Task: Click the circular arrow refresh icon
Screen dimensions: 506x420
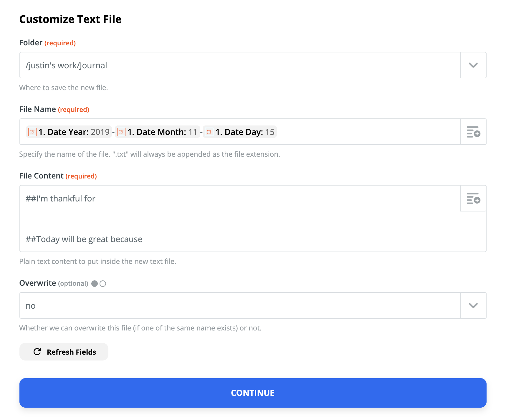Action: click(37, 352)
